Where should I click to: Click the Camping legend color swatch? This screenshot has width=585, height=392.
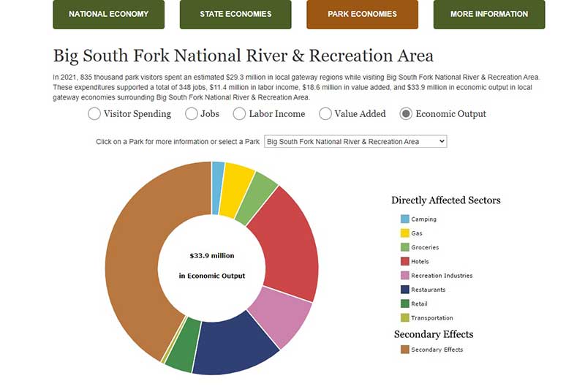tap(405, 219)
